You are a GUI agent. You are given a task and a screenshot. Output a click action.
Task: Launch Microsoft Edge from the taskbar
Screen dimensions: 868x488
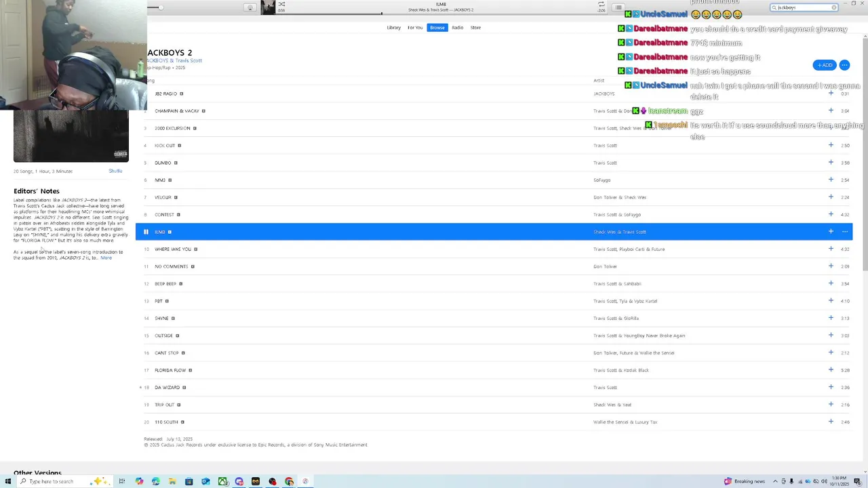pyautogui.click(x=156, y=481)
